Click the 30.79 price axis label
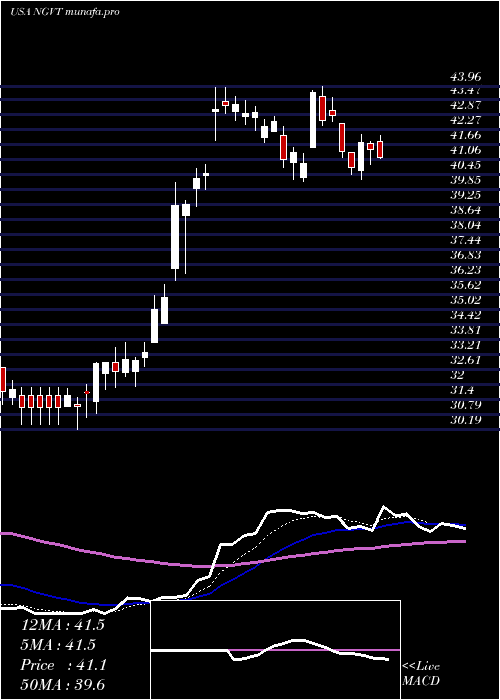Screen dimensions: 500x700 (465, 405)
